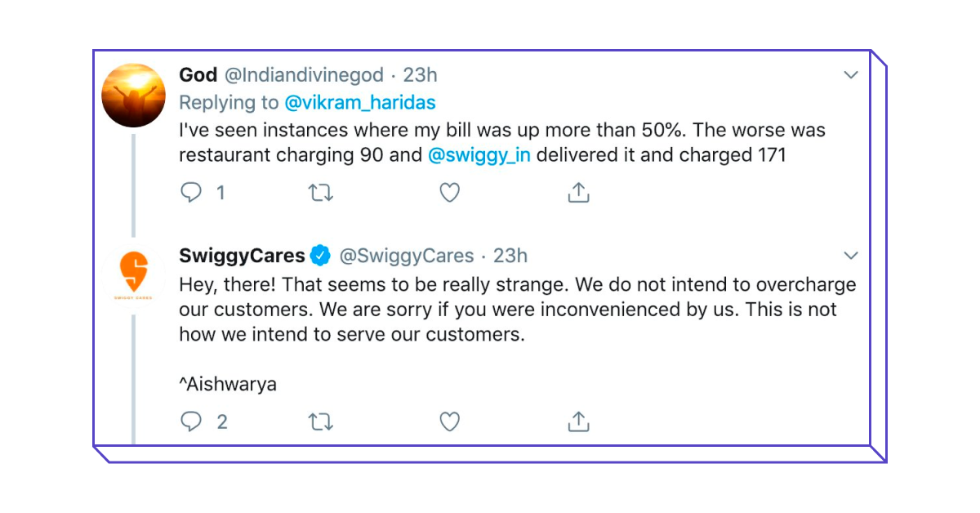Expand the options menu on the top tweet

(x=851, y=74)
